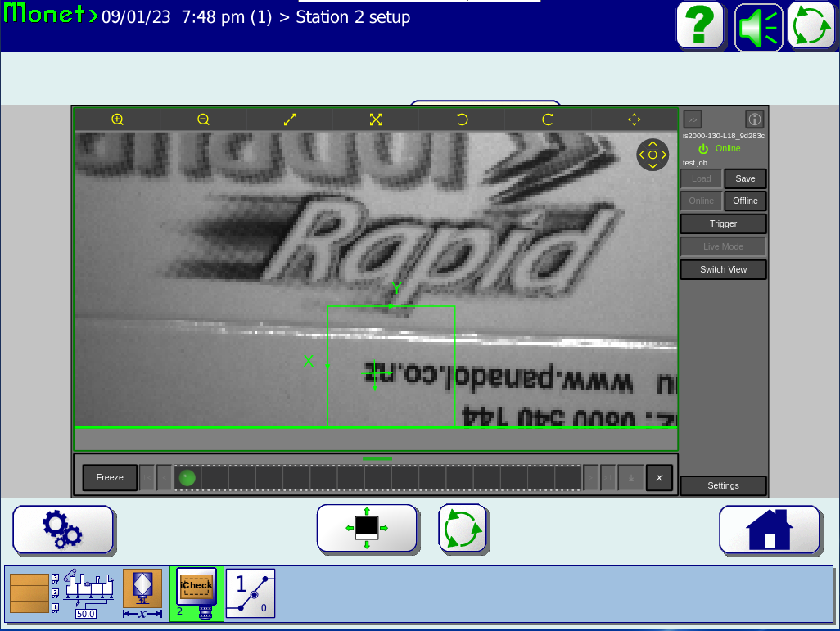Screen dimensions: 840x631
Task: Click the top-right green circular arrows button
Action: pyautogui.click(x=811, y=25)
